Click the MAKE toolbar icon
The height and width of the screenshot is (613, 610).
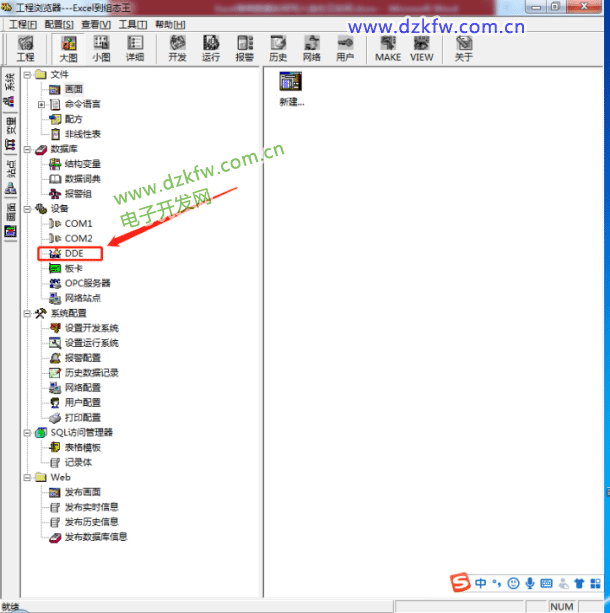click(388, 48)
